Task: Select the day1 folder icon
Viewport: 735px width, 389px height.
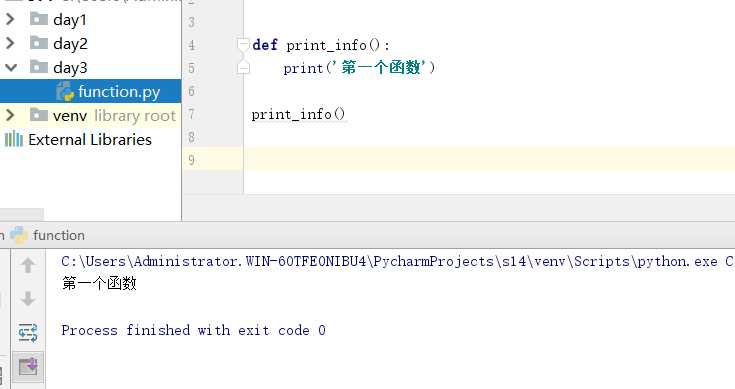Action: [38, 19]
